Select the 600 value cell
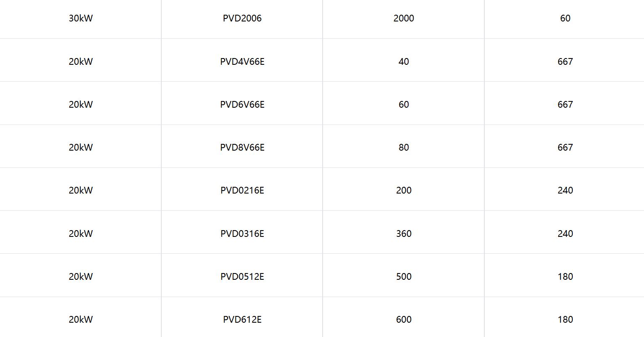 404,319
